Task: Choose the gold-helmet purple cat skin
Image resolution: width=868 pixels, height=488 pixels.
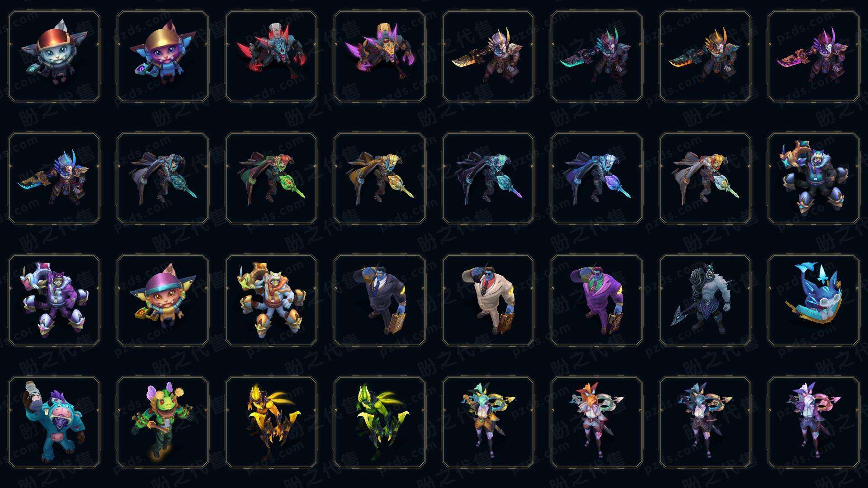Action: 163,56
